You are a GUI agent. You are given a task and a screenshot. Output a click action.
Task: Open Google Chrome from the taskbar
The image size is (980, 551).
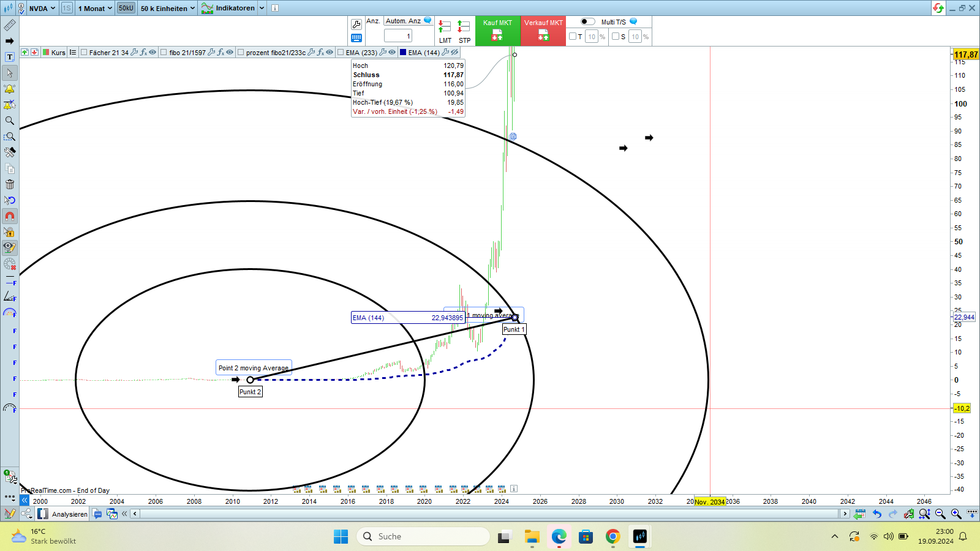[x=612, y=537]
